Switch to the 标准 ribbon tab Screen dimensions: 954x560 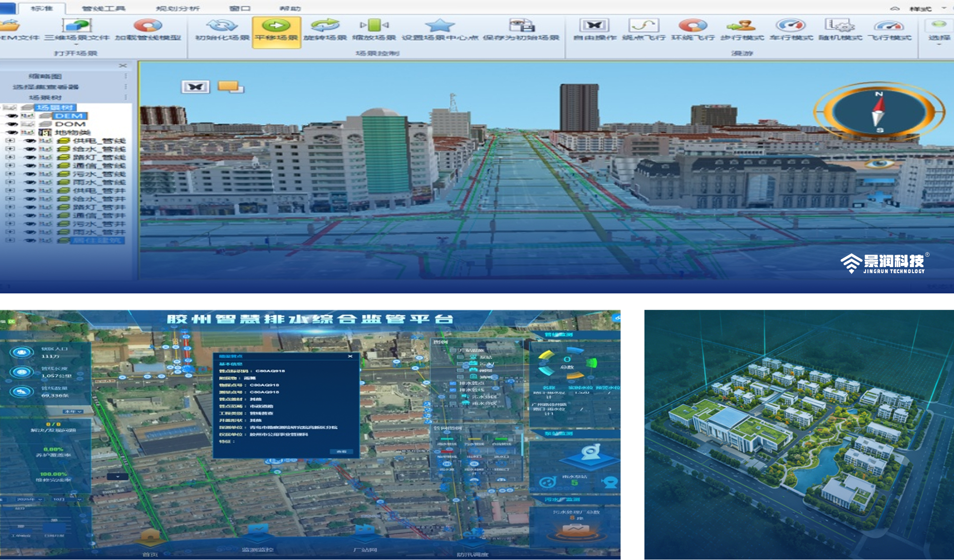pos(42,8)
